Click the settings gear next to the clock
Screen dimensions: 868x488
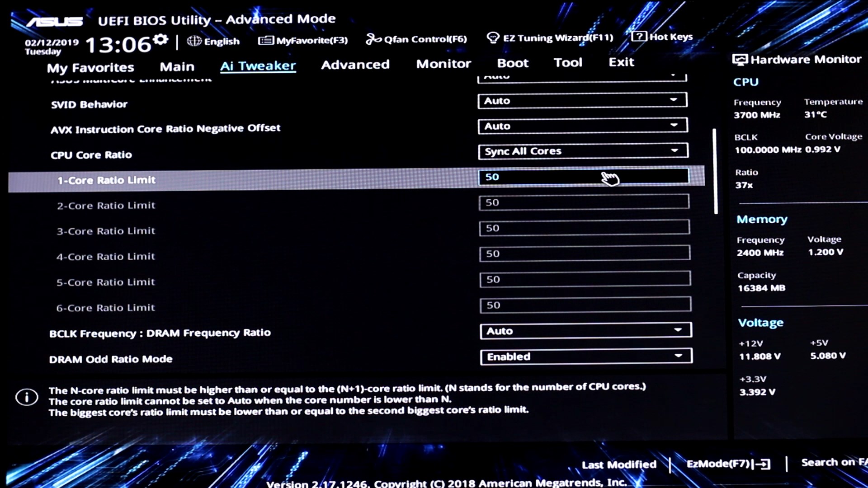point(160,40)
